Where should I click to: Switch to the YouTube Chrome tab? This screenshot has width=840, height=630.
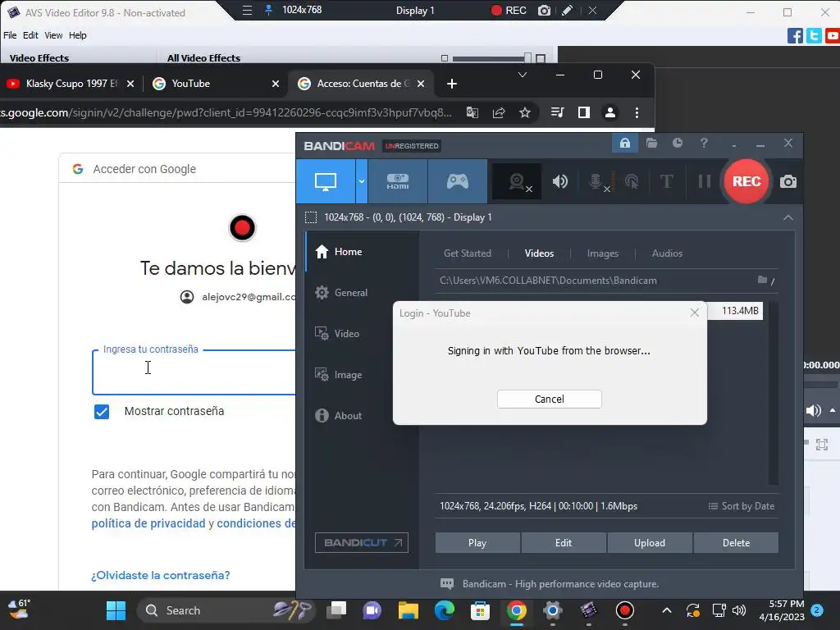pos(214,84)
